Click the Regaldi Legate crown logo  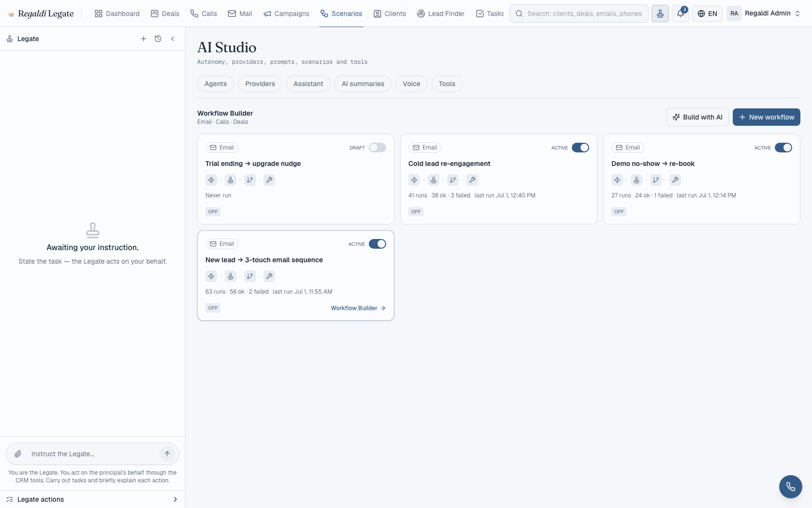pyautogui.click(x=11, y=14)
